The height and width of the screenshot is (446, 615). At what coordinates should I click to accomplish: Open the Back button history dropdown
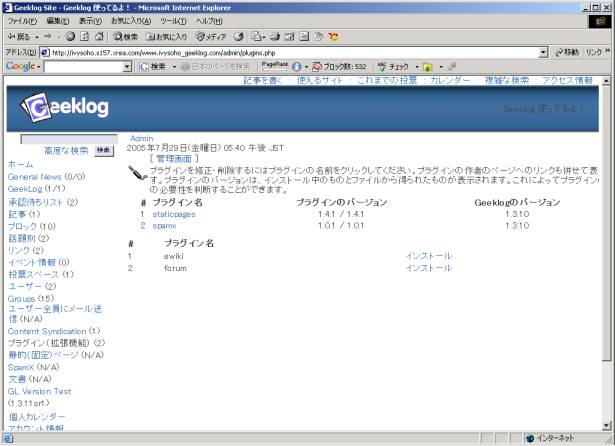[36, 37]
